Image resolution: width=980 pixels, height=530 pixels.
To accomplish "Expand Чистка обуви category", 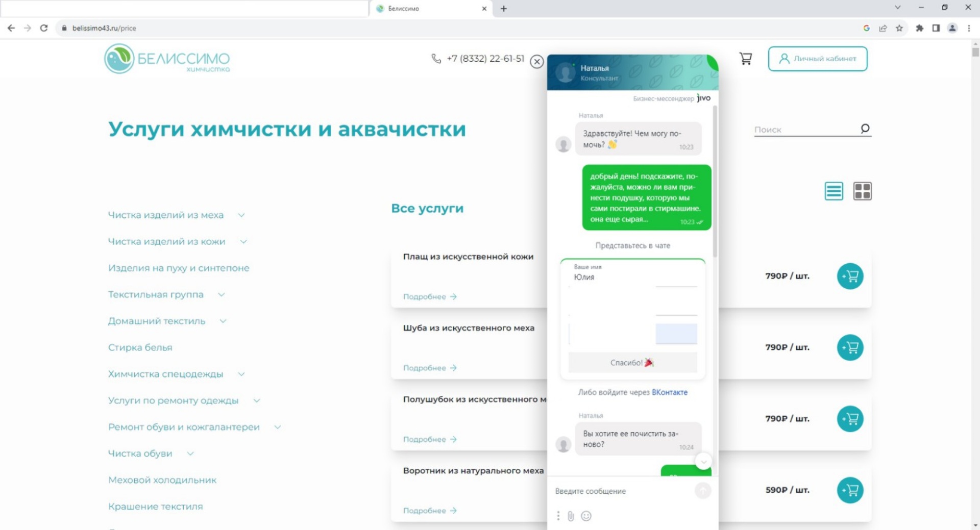I will [190, 454].
